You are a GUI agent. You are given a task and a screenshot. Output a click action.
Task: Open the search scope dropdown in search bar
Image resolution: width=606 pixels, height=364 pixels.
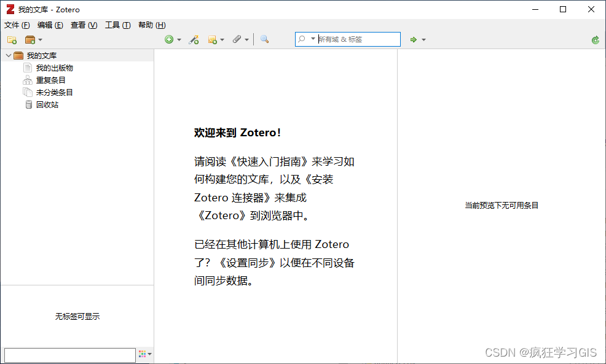(x=312, y=39)
